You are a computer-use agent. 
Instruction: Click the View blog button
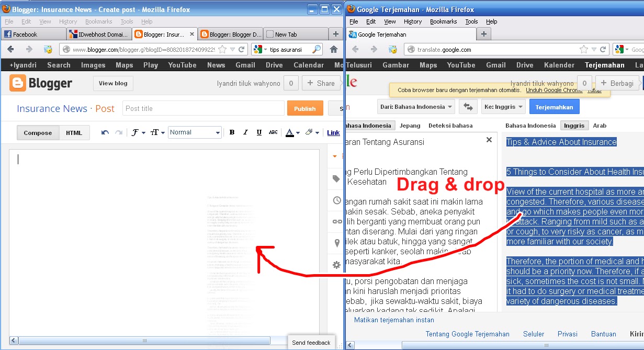(113, 83)
